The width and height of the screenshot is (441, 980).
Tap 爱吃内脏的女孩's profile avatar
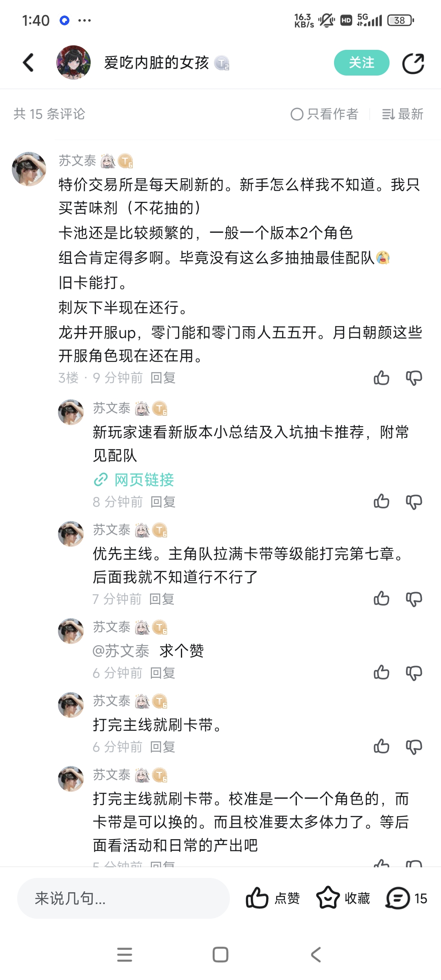click(x=73, y=63)
